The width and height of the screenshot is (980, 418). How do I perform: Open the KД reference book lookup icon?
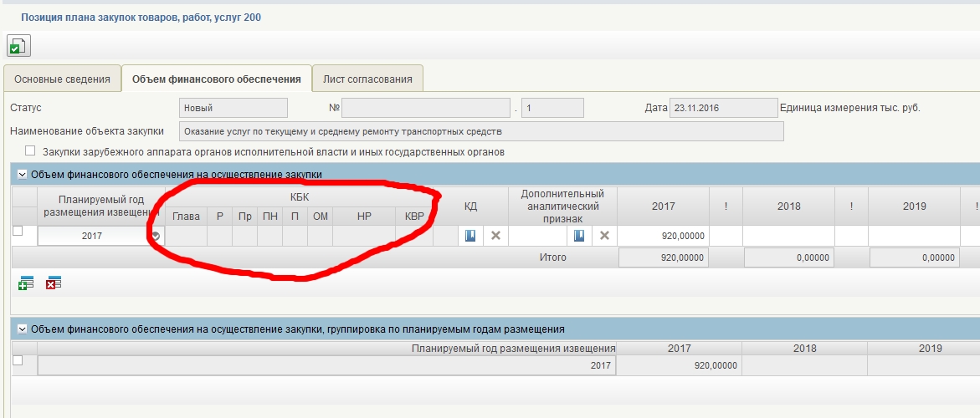470,236
